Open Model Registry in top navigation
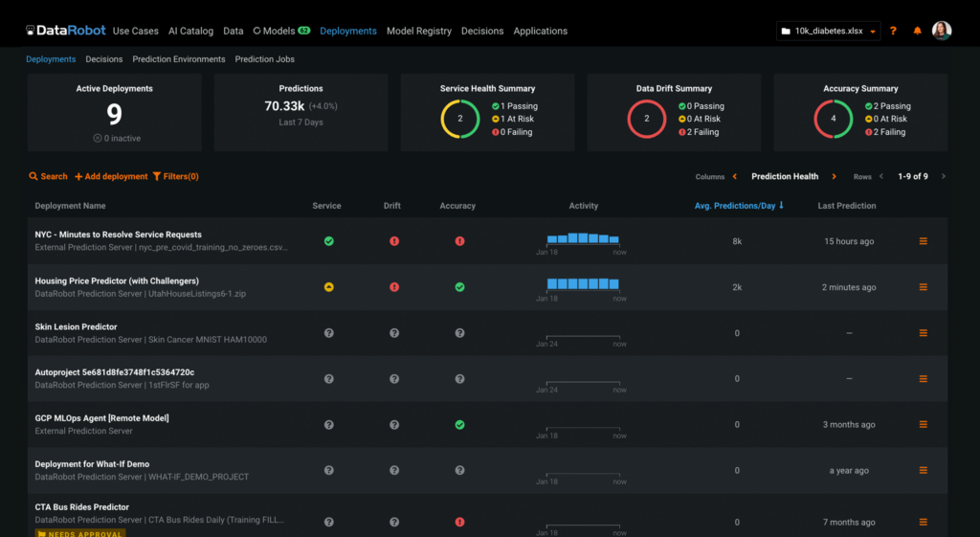The width and height of the screenshot is (980, 537). pos(419,31)
